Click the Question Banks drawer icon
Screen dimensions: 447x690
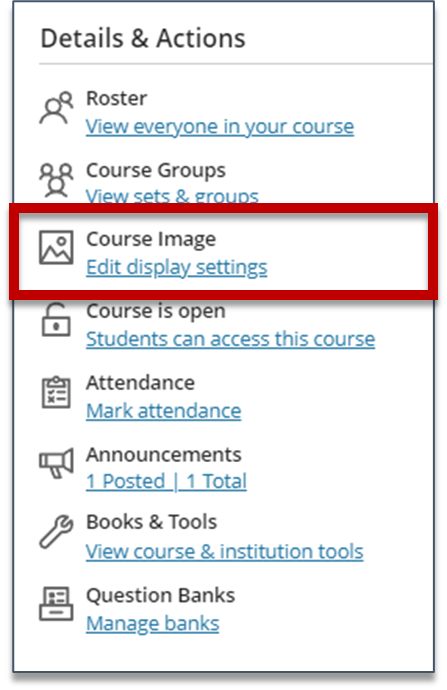click(x=56, y=604)
